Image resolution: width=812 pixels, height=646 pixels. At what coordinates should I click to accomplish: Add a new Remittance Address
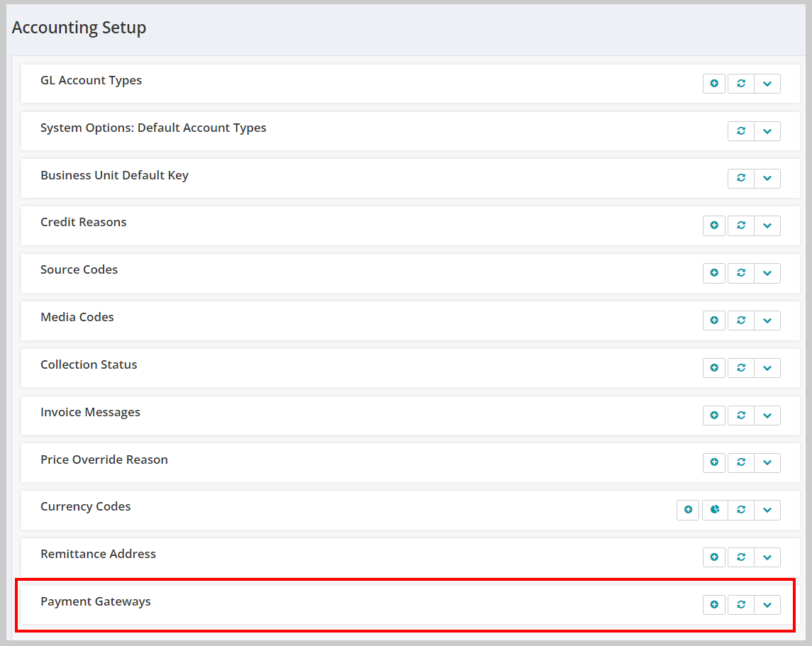(713, 557)
